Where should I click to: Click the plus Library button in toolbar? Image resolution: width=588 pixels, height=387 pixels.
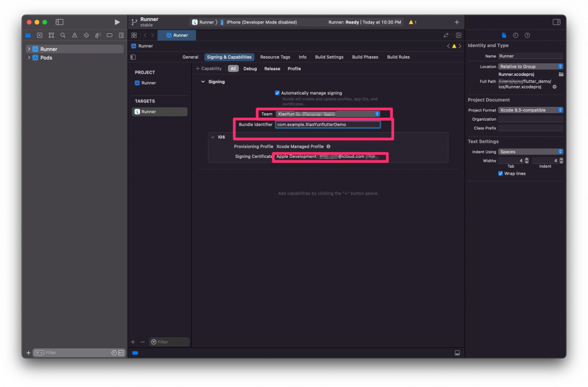[x=457, y=22]
